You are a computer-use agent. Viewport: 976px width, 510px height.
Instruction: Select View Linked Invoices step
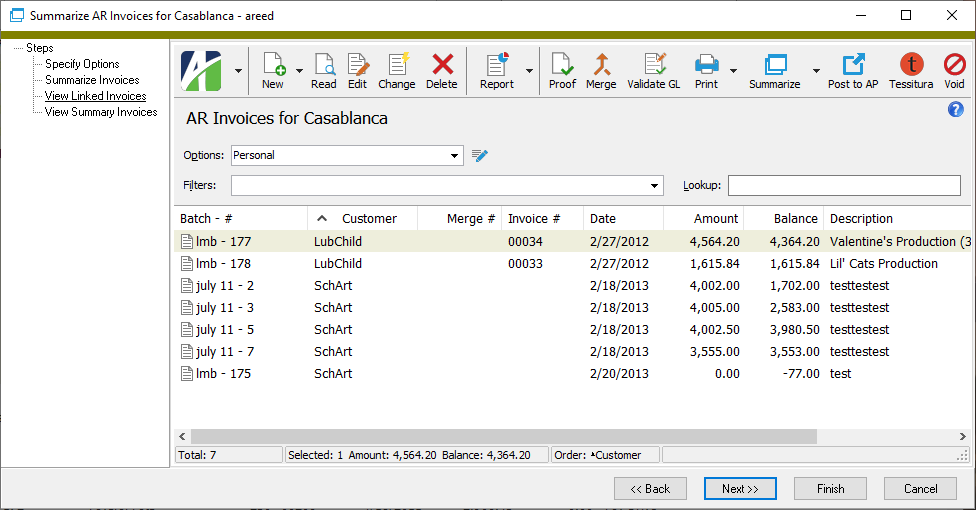[x=95, y=96]
